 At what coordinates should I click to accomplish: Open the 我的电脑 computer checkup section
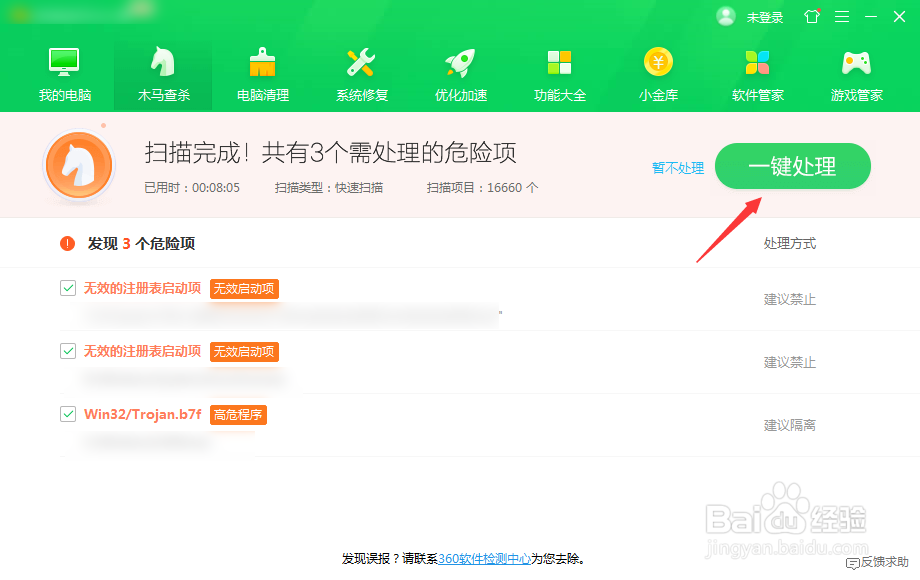[63, 70]
